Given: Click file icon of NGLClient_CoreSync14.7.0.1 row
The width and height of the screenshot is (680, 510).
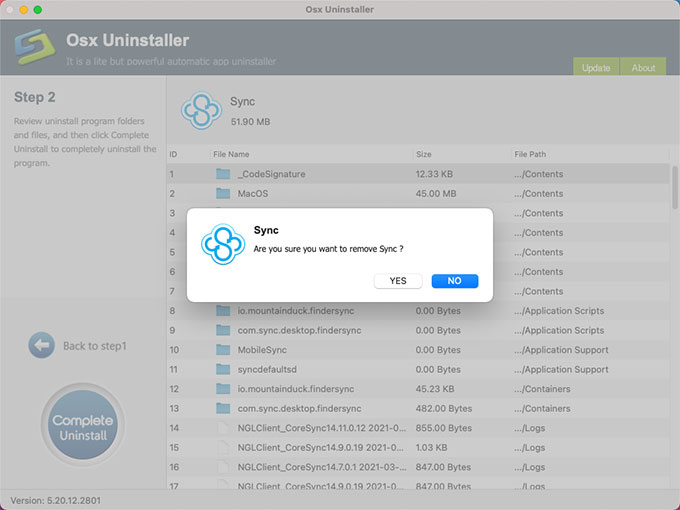Looking at the screenshot, I should coord(223,467).
